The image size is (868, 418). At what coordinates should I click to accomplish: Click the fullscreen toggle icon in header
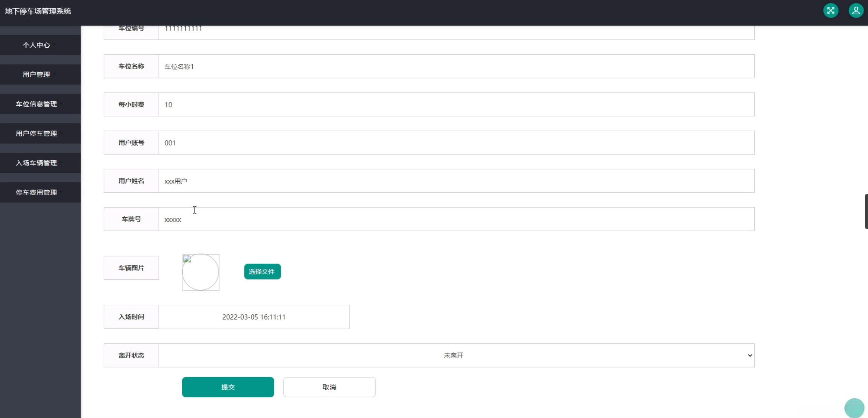830,11
